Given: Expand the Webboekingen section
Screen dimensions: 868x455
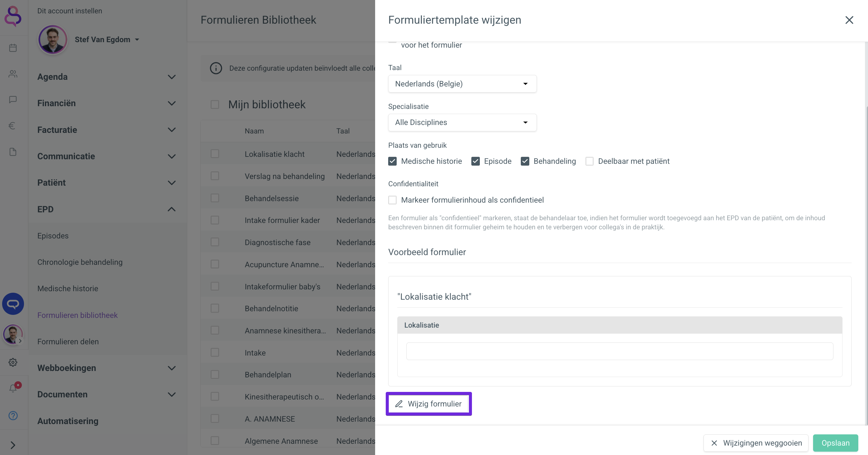Looking at the screenshot, I should [107, 368].
